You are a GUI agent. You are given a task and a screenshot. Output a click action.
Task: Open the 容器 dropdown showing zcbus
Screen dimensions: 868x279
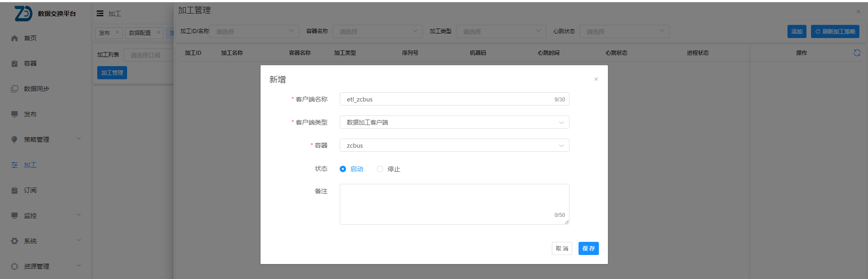coord(454,145)
